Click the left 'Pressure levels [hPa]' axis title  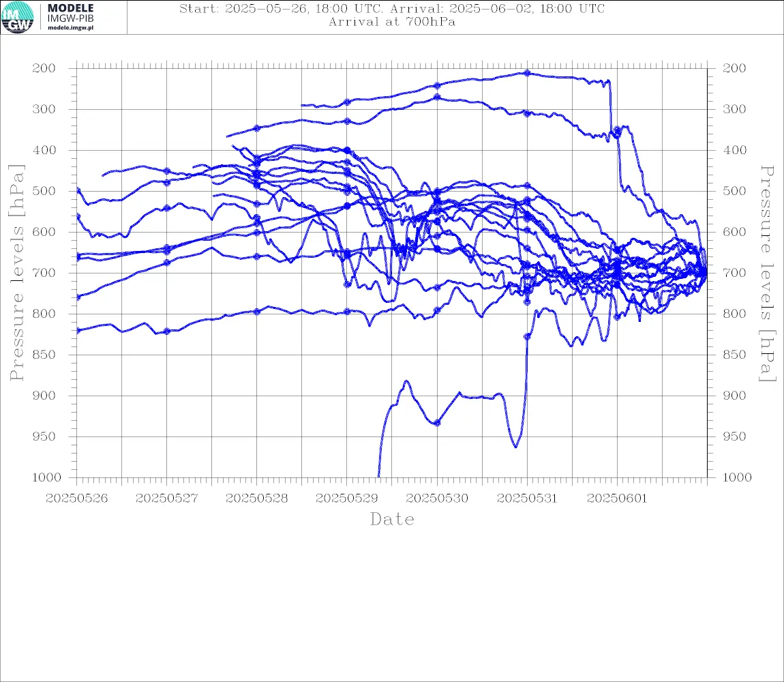(17, 273)
